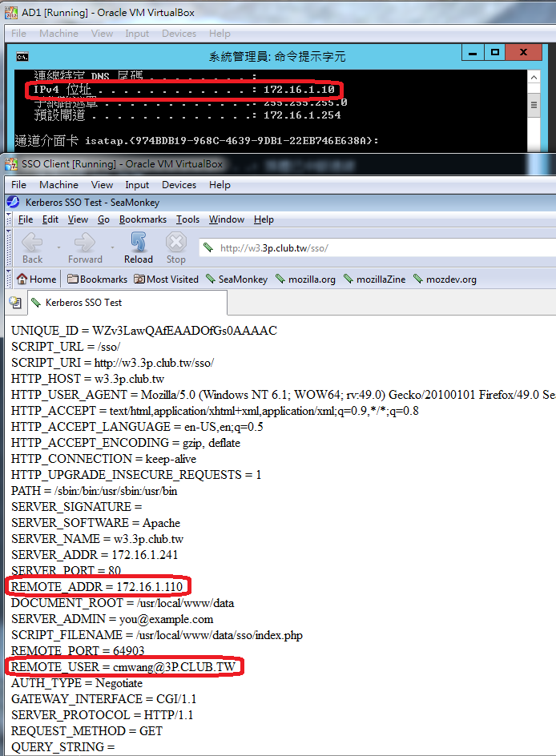Open SeaMonkey Window menu
Screen dimensions: 556x756
227,219
